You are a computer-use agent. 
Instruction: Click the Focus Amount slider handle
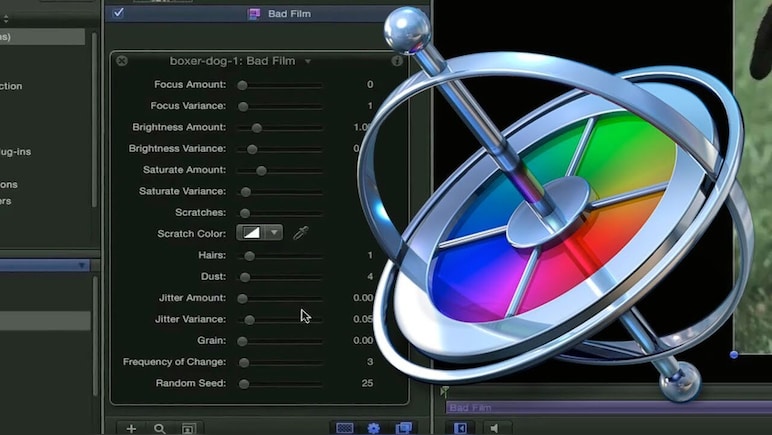pos(242,85)
